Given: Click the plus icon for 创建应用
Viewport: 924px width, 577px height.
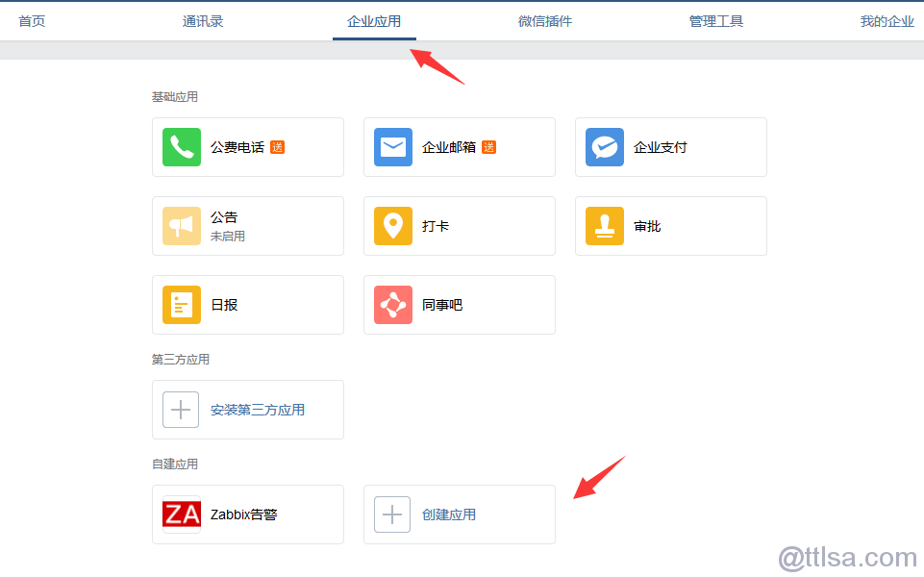Looking at the screenshot, I should click(x=392, y=514).
